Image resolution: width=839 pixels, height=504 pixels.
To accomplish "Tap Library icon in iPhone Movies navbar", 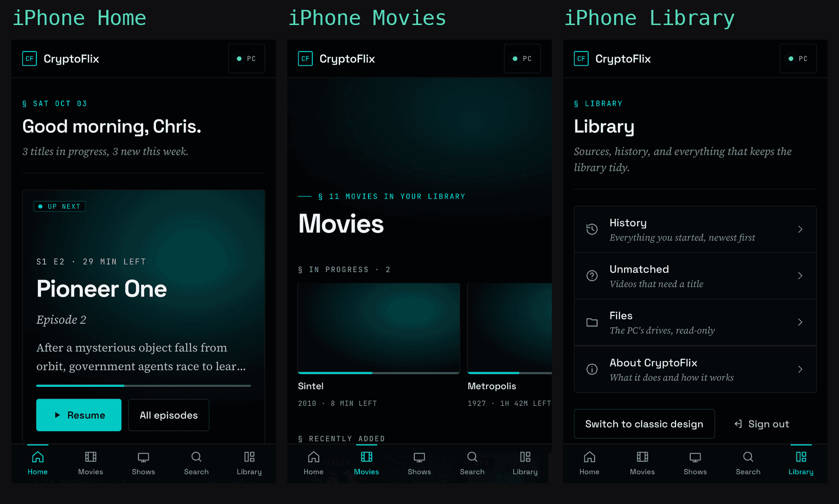I will [x=525, y=457].
